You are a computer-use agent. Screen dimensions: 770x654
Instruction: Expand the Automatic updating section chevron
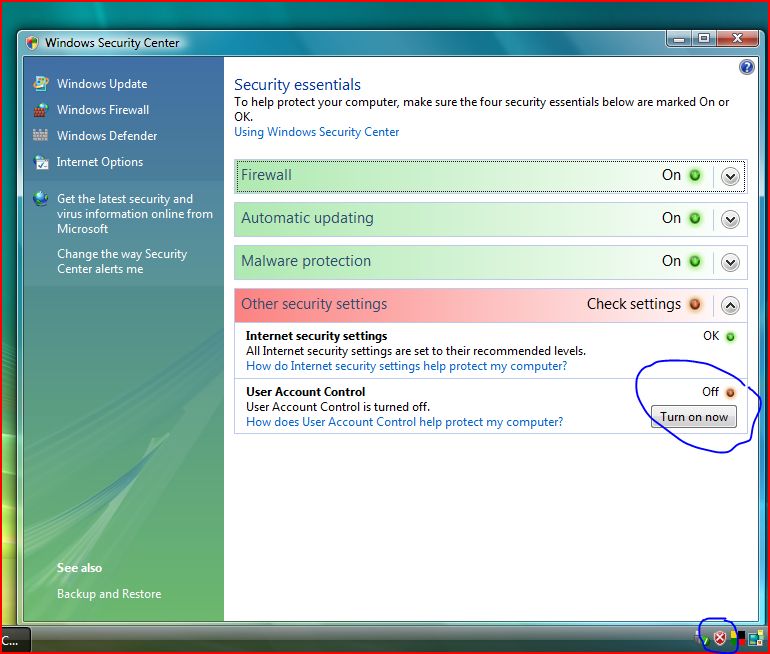click(x=730, y=219)
